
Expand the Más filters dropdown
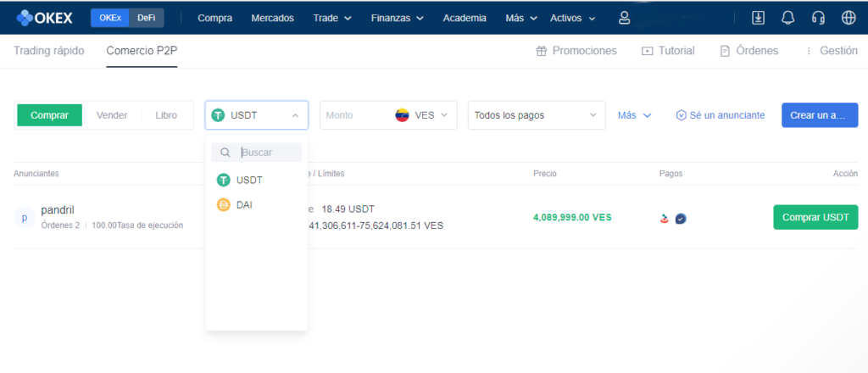coord(634,115)
